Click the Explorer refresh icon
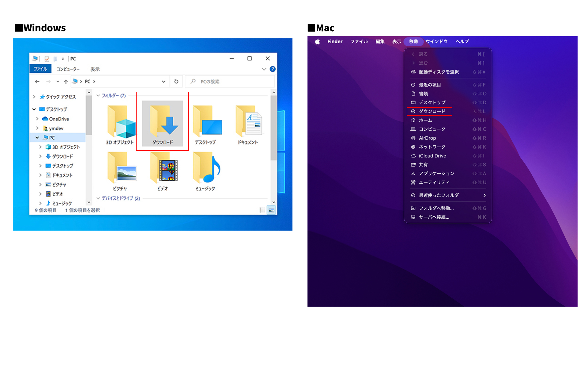588x368 pixels. coord(176,82)
